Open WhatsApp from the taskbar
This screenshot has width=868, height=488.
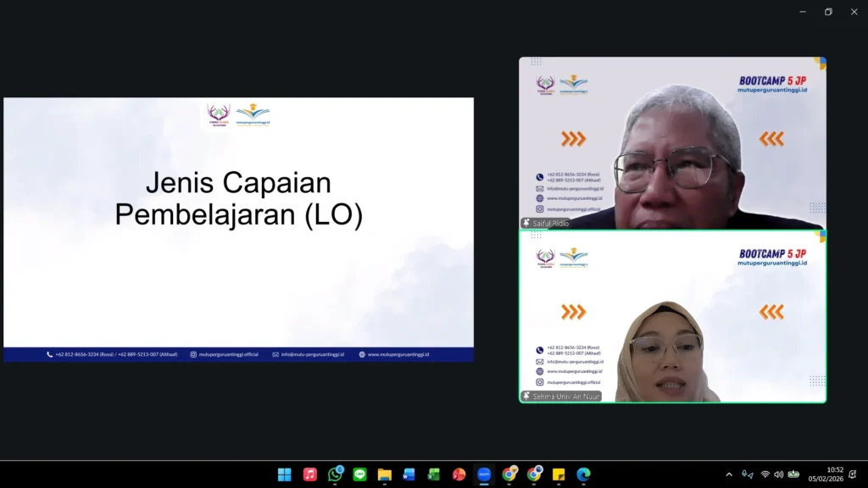pyautogui.click(x=335, y=474)
